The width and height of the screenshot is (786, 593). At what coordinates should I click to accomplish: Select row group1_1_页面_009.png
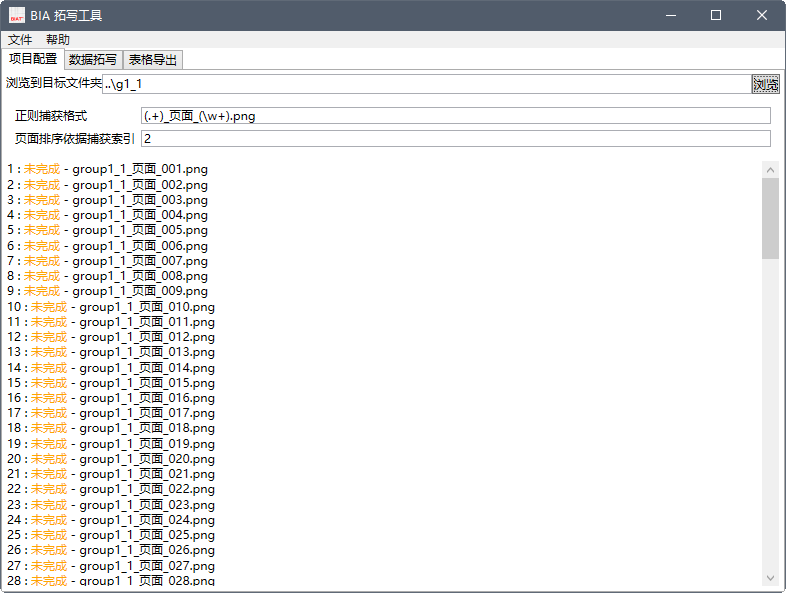click(x=108, y=291)
